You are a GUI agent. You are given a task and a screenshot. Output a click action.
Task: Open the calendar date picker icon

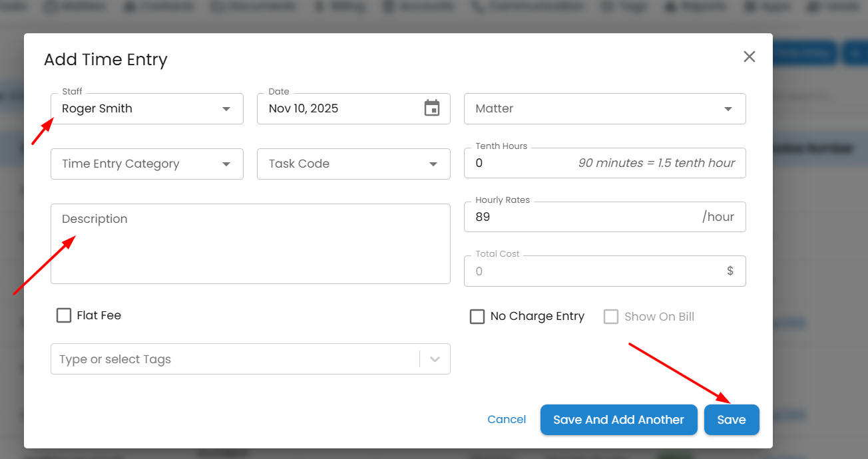click(432, 108)
